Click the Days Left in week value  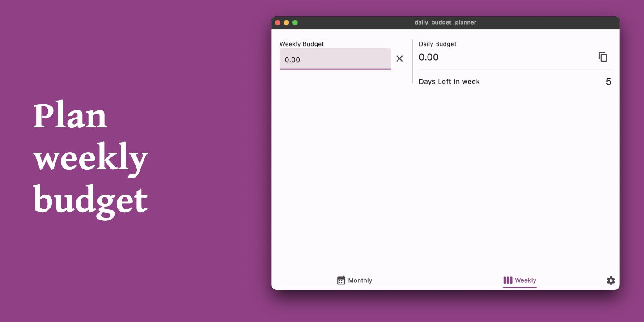[609, 81]
